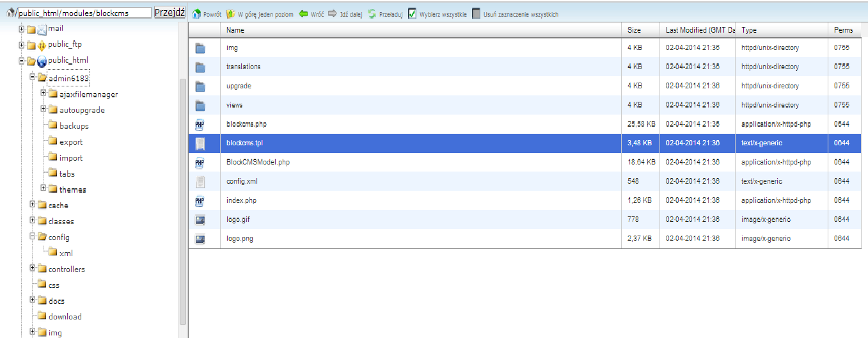Open the import folder in tree
This screenshot has width=868, height=338.
pyautogui.click(x=71, y=158)
